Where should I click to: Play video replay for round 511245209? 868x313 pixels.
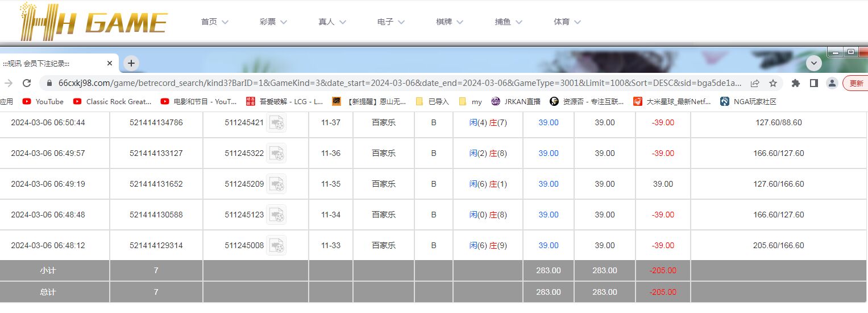277,184
